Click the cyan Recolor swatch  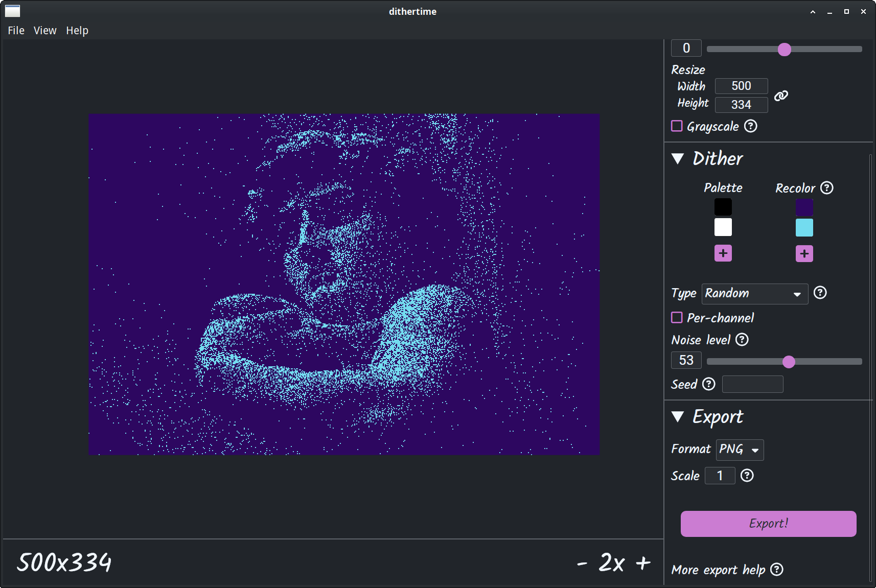click(804, 228)
